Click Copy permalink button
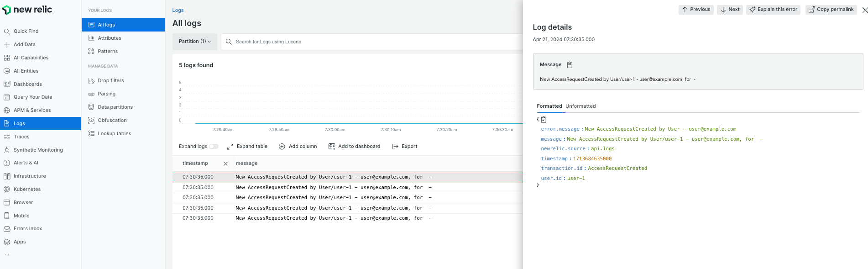 pyautogui.click(x=831, y=10)
